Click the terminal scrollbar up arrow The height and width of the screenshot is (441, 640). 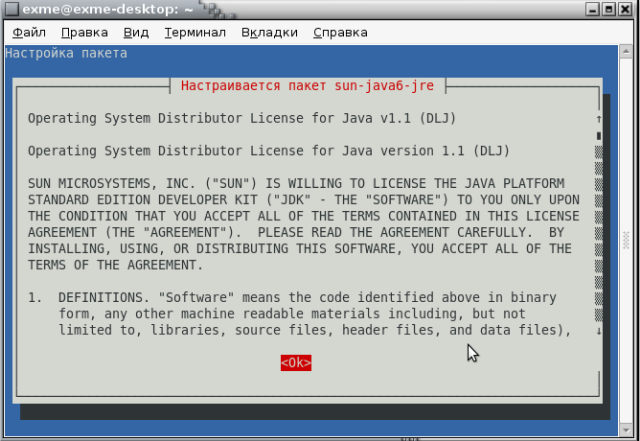click(626, 52)
